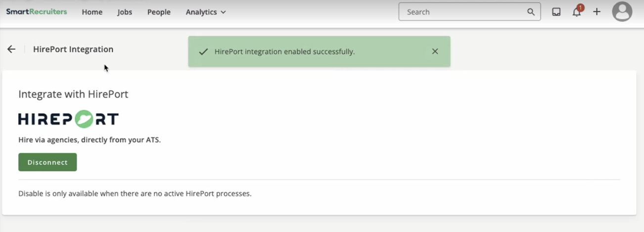Go back using the left arrow
The image size is (644, 232).
[11, 49]
